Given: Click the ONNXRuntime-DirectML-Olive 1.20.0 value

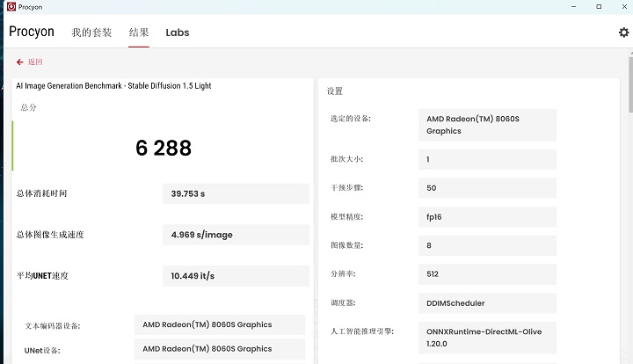Looking at the screenshot, I should (487, 338).
